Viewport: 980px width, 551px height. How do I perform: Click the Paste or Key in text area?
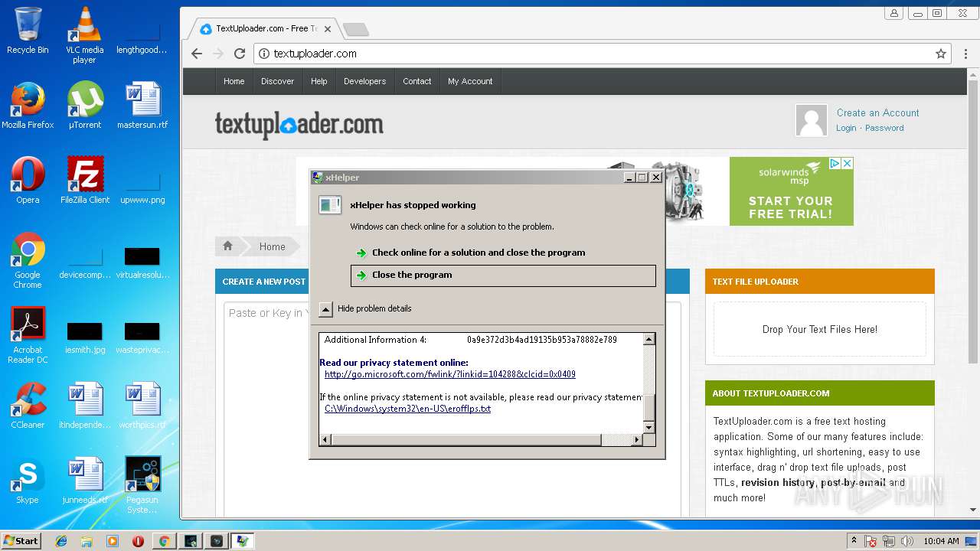452,409
